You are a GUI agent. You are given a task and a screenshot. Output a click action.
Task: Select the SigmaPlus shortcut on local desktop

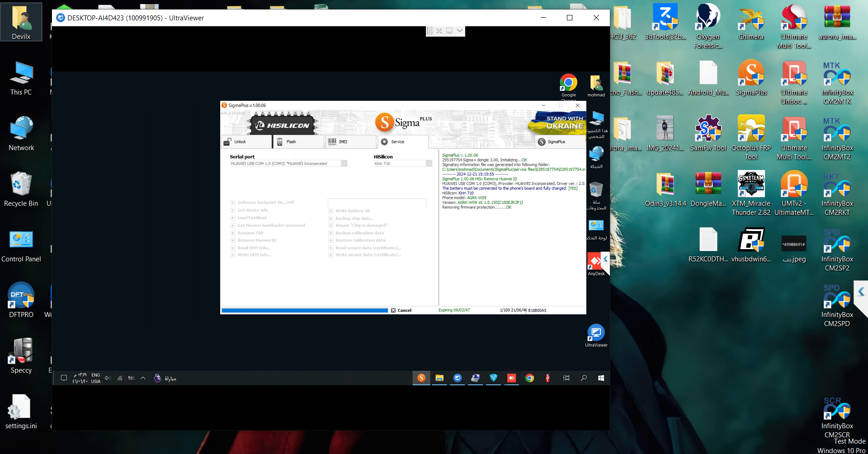[751, 78]
